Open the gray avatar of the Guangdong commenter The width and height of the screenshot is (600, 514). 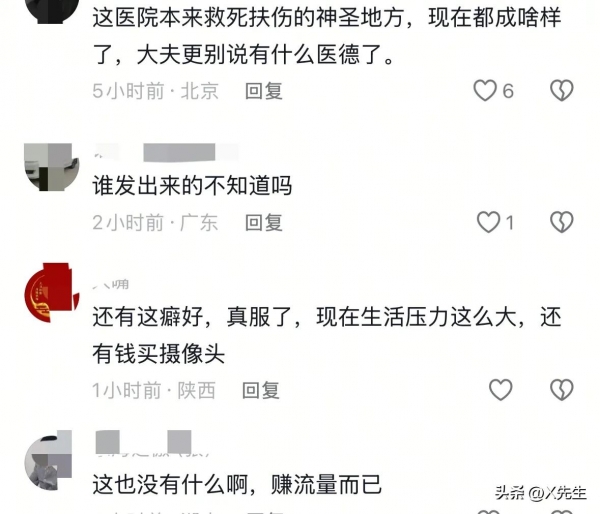(51, 167)
